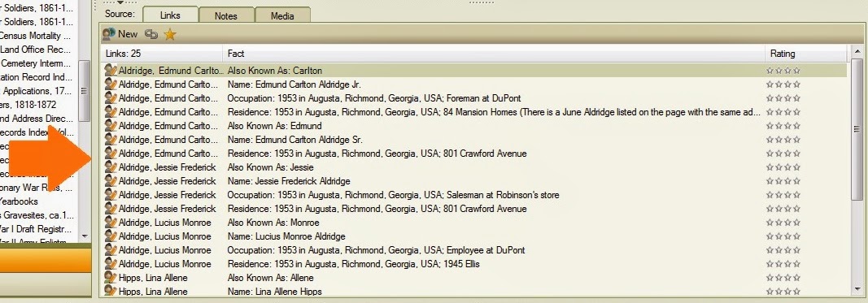868x303 pixels.
Task: Select 'Applications, 17...' source in left list
Action: click(x=36, y=91)
